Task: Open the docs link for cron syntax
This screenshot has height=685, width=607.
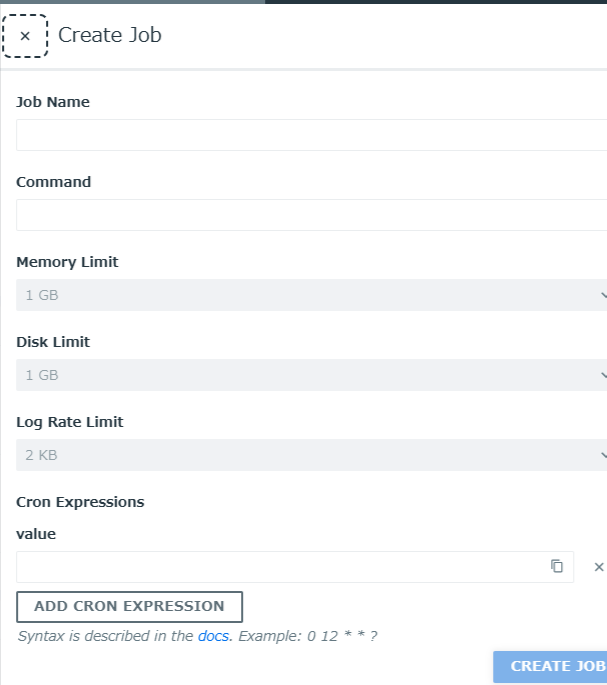Action: click(214, 636)
